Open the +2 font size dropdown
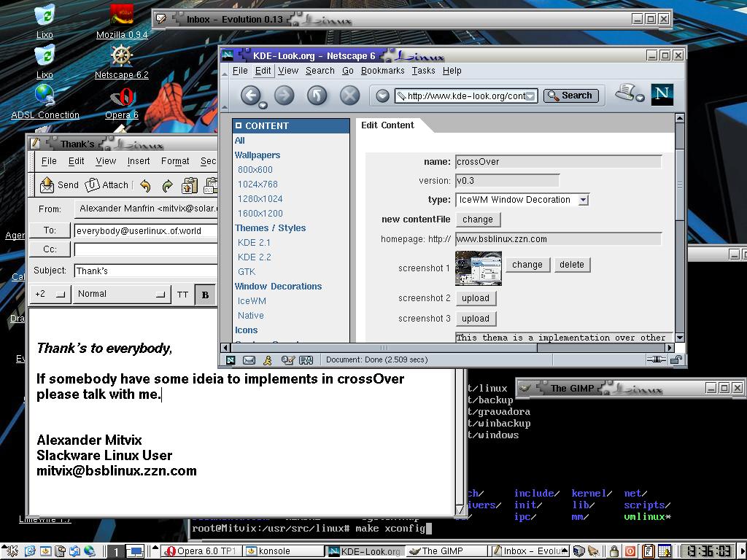Screen dimensions: 747x560 pyautogui.click(x=50, y=294)
